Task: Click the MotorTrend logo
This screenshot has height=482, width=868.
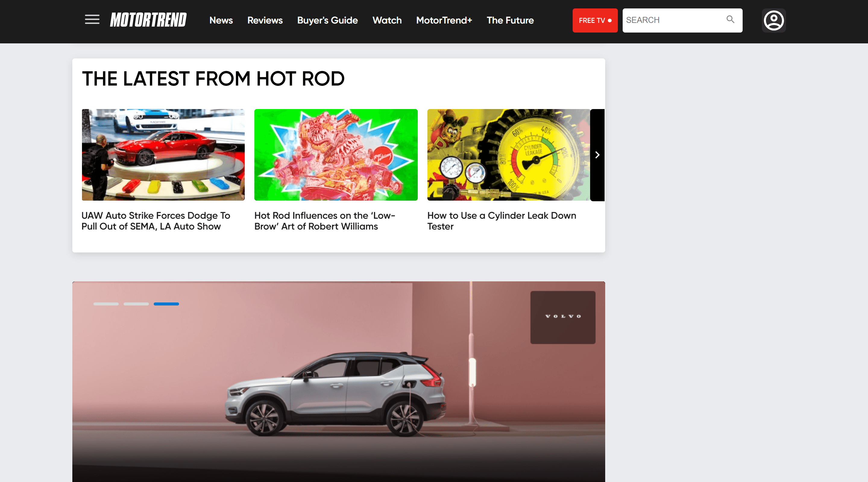Action: 148,20
